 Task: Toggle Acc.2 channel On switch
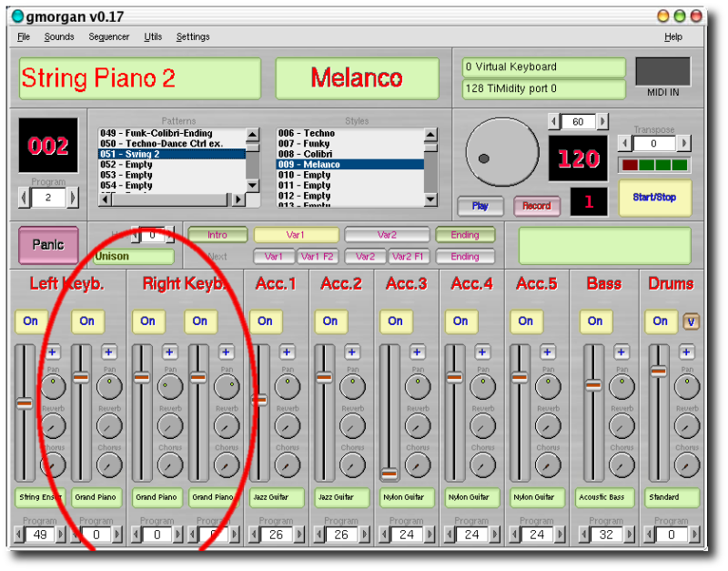(x=330, y=321)
